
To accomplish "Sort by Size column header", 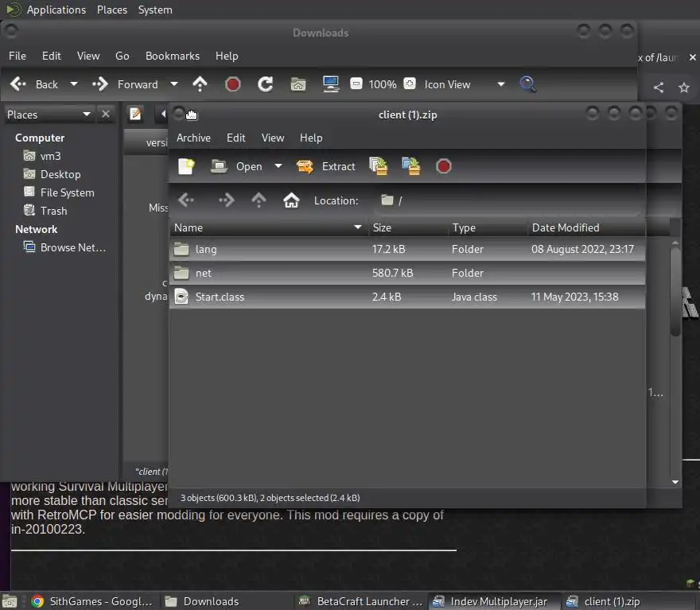I will pyautogui.click(x=408, y=227).
